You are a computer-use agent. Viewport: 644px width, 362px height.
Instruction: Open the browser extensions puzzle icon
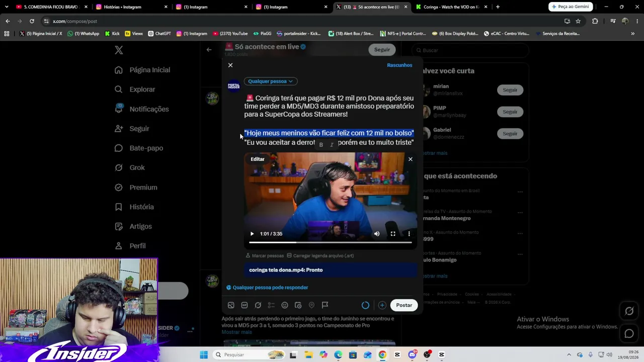595,21
